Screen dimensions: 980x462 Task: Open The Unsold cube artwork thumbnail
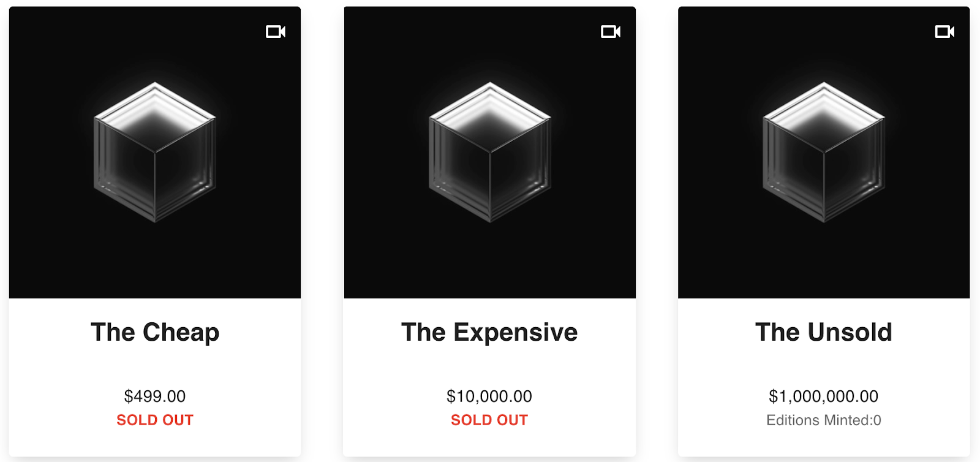click(x=824, y=257)
